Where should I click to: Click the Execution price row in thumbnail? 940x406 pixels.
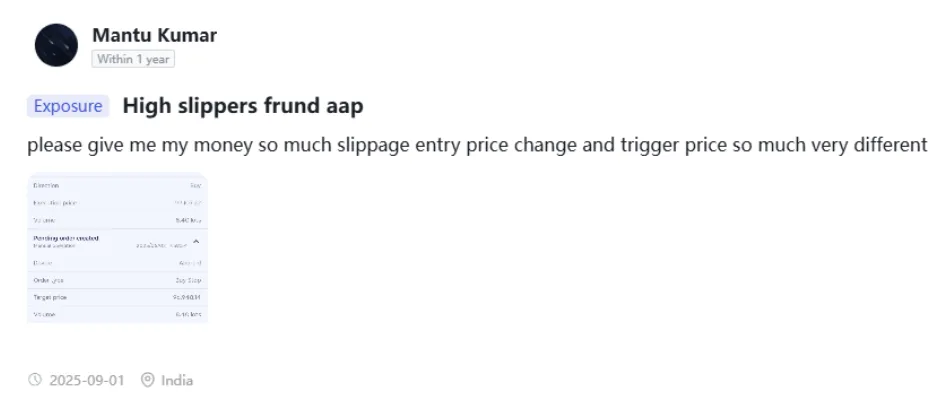click(x=118, y=203)
